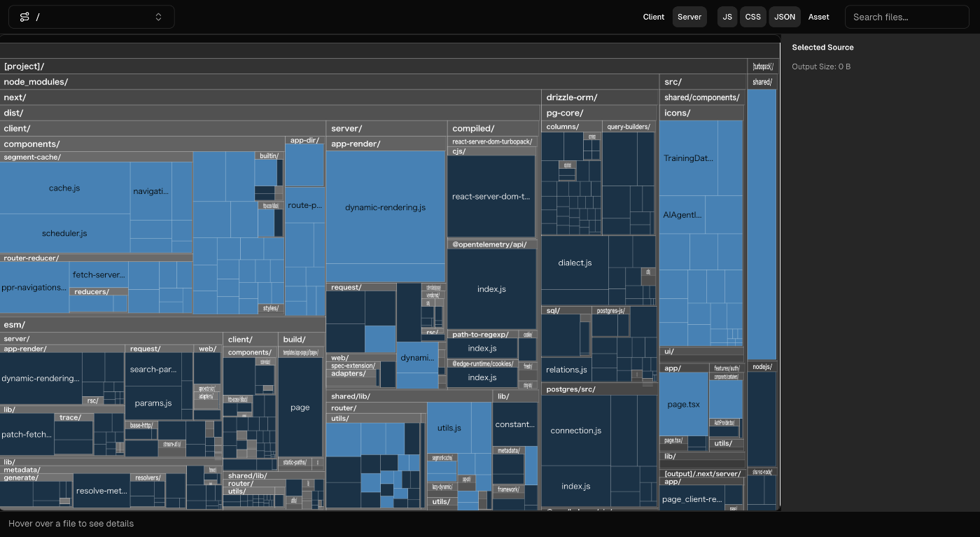Viewport: 980px width, 537px height.
Task: Click the patch-fetch... file block
Action: (x=27, y=434)
